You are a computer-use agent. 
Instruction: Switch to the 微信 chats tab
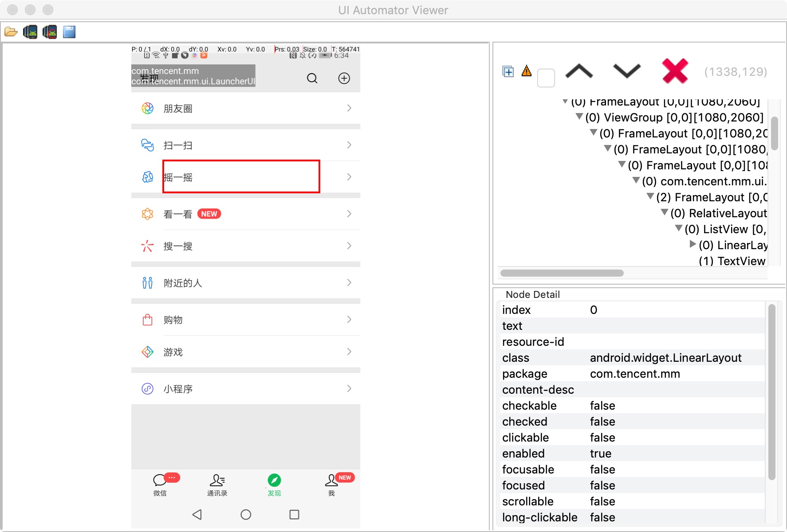coord(160,485)
